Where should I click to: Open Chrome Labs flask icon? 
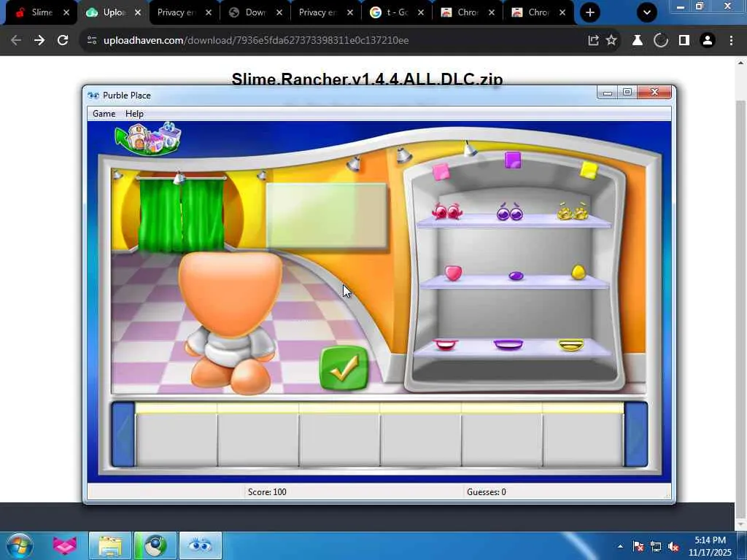click(x=638, y=41)
